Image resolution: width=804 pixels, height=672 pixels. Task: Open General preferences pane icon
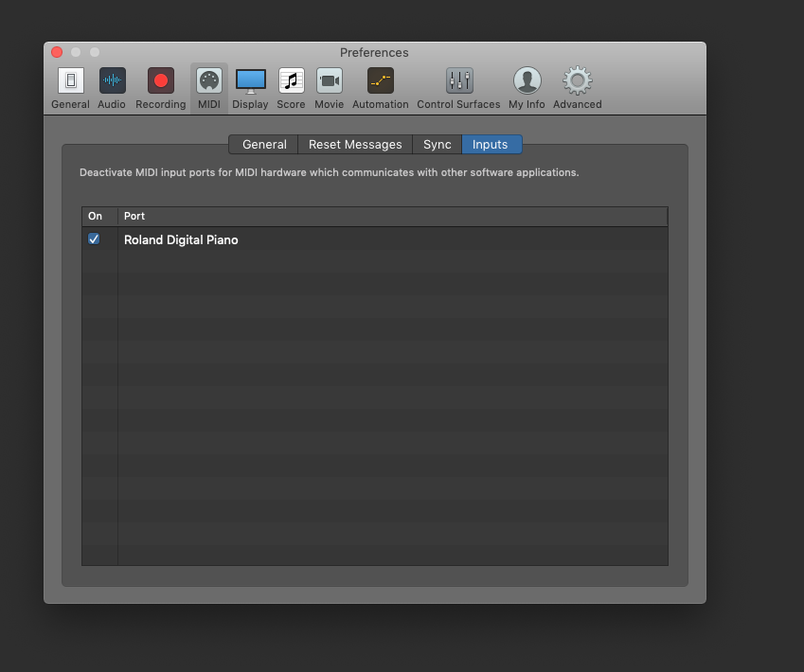click(x=71, y=80)
